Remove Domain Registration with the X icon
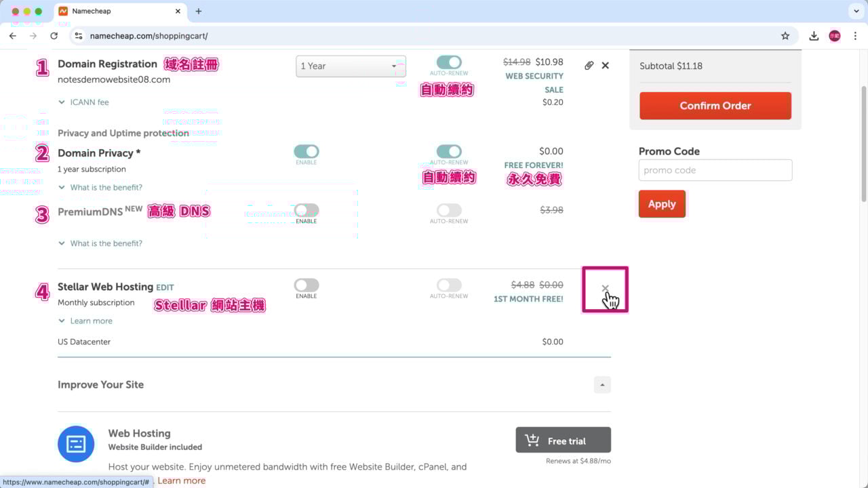868x488 pixels. point(606,66)
